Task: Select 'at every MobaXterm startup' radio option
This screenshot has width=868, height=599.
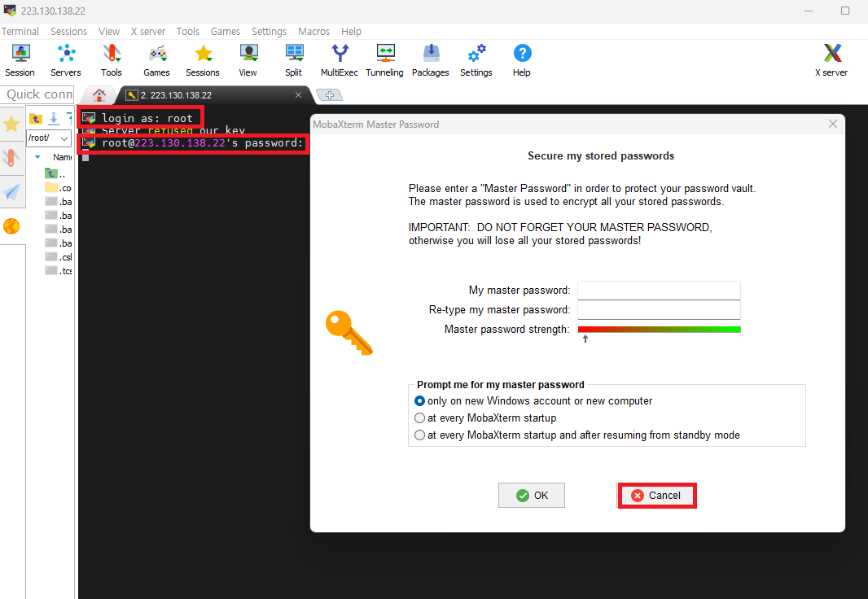Action: (x=420, y=418)
